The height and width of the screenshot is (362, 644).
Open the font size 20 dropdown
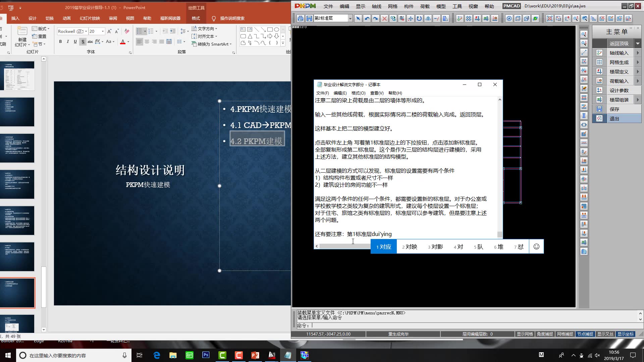click(x=103, y=31)
